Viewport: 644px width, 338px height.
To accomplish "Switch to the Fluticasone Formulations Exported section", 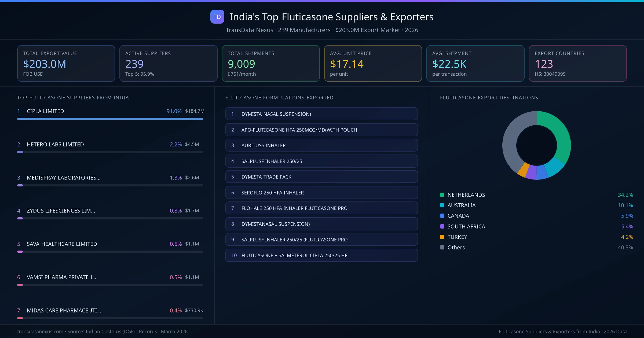I will (279, 98).
